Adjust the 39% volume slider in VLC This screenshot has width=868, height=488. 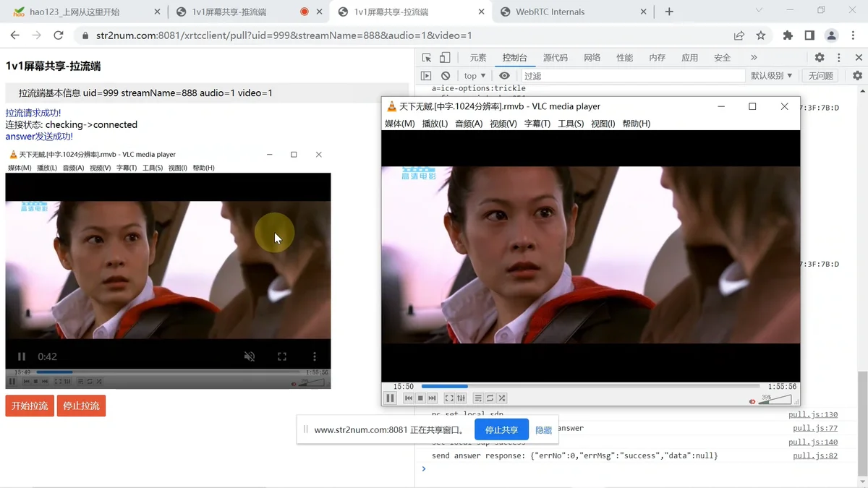[775, 399]
